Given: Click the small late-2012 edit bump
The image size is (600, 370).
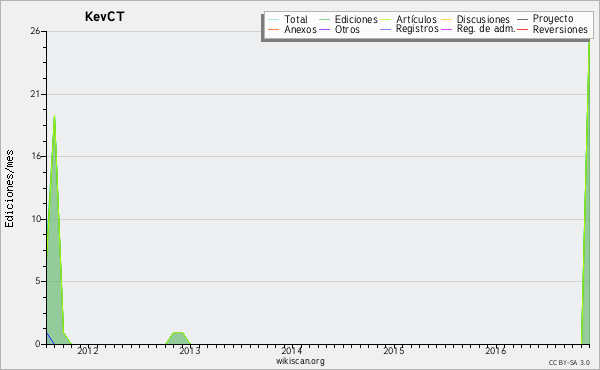Looking at the screenshot, I should [x=178, y=339].
